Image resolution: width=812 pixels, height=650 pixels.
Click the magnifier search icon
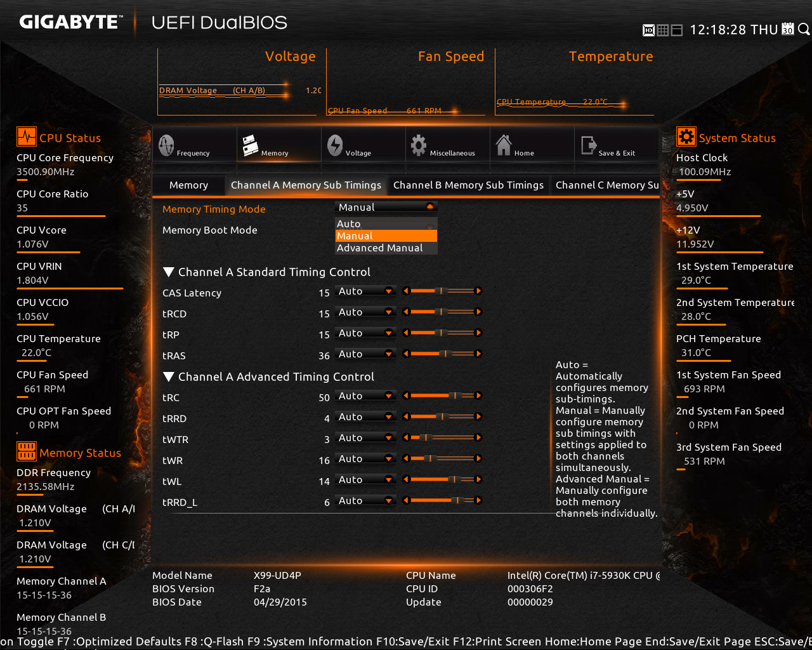[803, 29]
